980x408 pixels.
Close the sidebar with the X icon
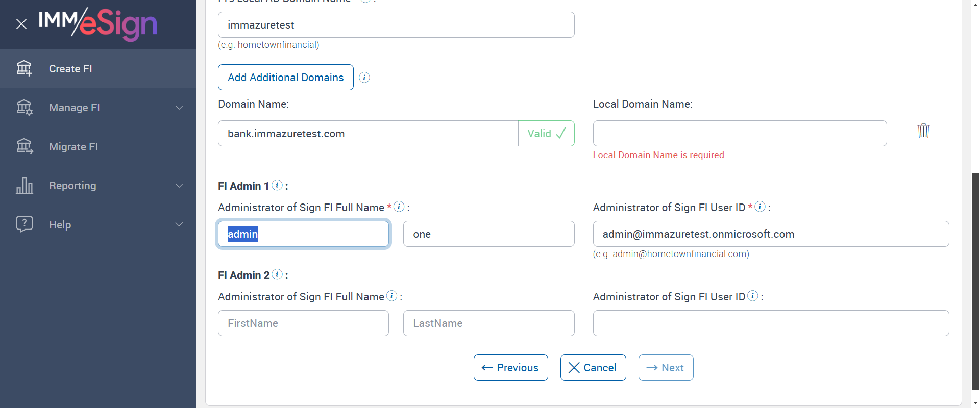[21, 24]
